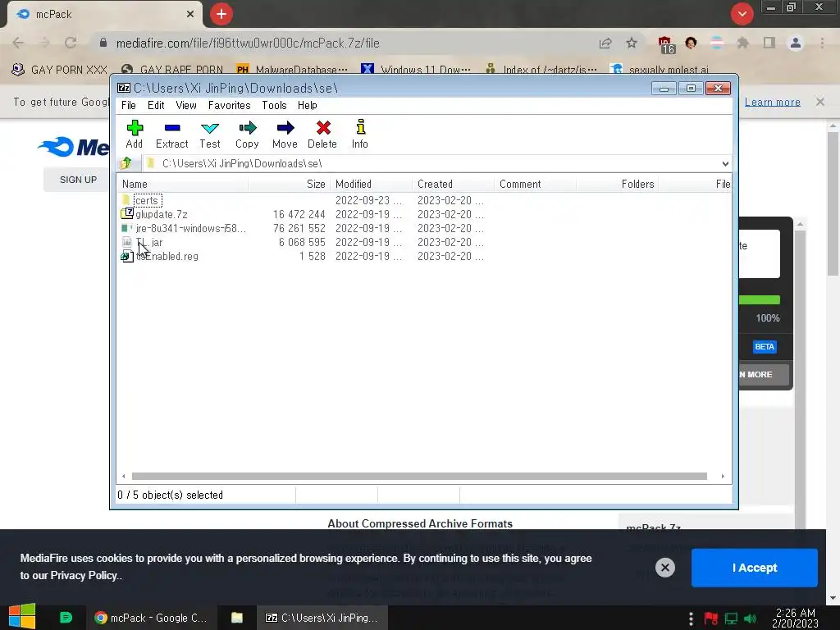This screenshot has height=630, width=840.
Task: Click the volume speaker tray icon
Action: click(x=750, y=619)
